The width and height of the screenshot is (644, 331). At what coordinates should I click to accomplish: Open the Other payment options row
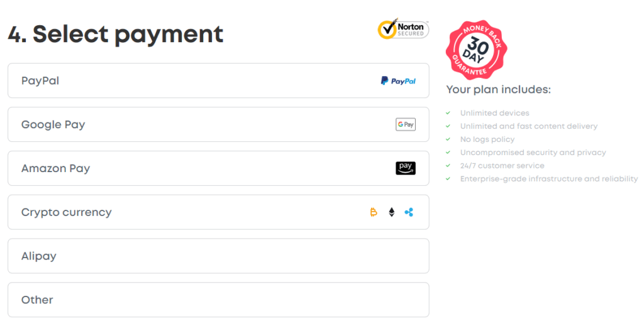218,300
